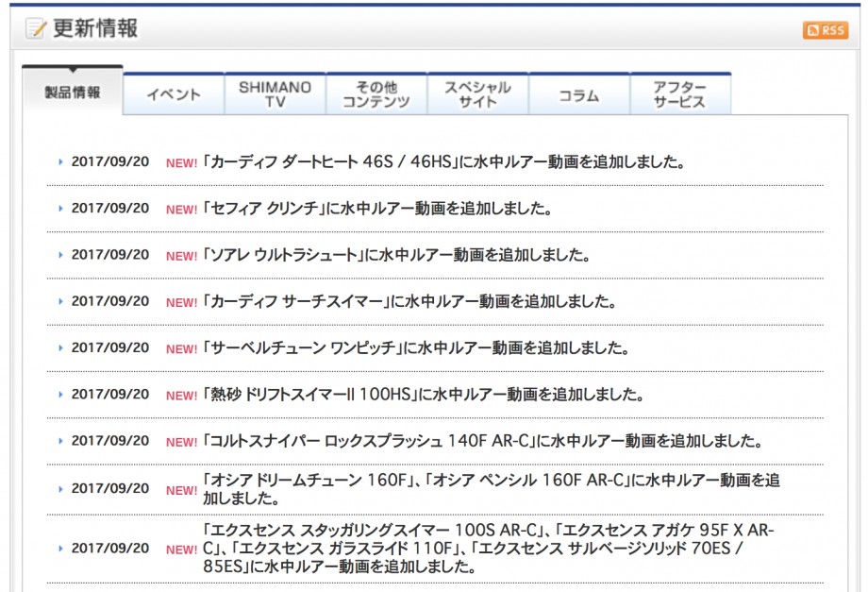The image size is (868, 592).
Task: Click the arrow bullet beside オシア ドリームチューン row
Action: click(x=60, y=489)
